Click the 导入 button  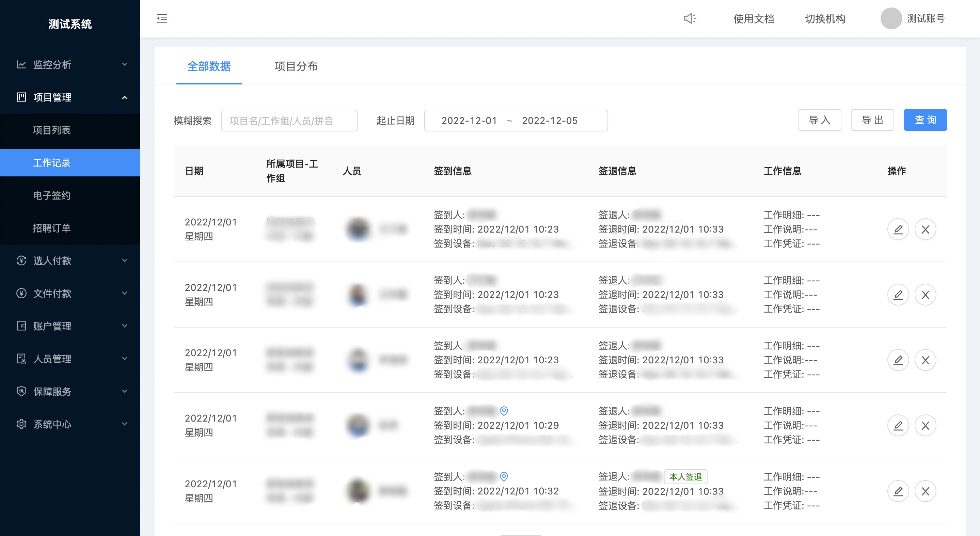pos(819,120)
